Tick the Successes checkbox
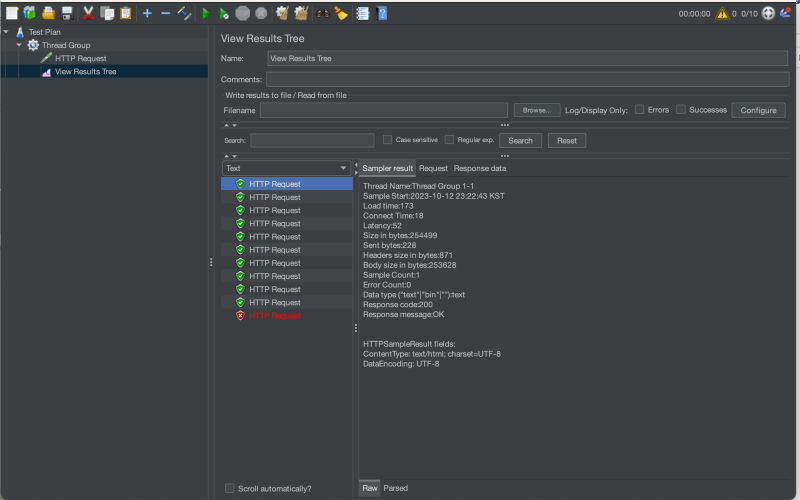800x500 pixels. [681, 110]
